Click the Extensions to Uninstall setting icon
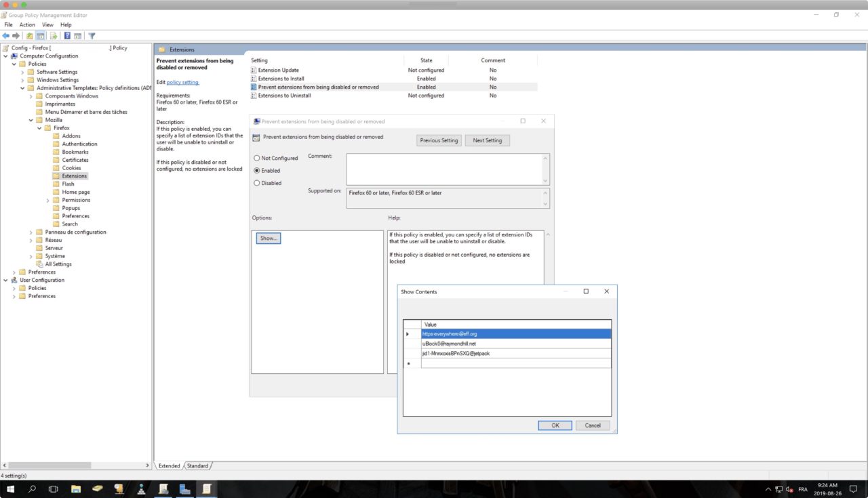 (254, 96)
